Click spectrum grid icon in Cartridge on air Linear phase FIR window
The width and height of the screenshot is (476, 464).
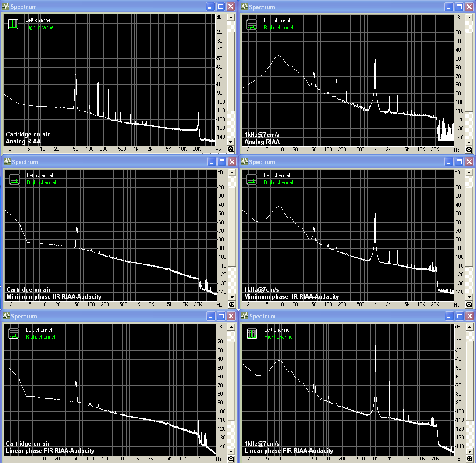click(13, 333)
